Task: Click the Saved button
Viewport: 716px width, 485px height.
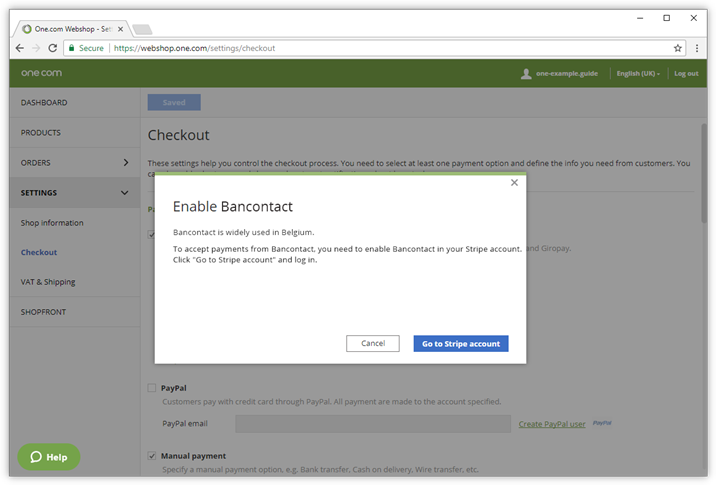Action: tap(174, 102)
